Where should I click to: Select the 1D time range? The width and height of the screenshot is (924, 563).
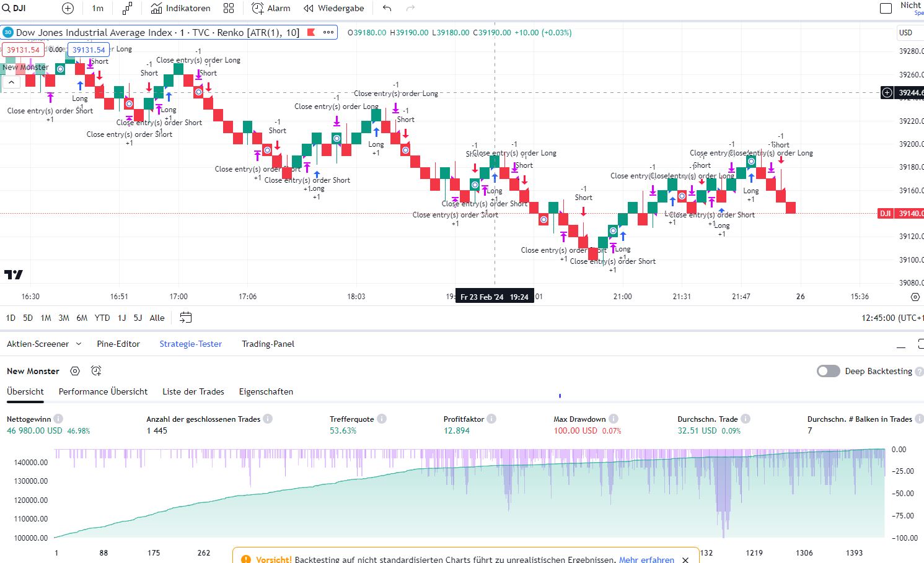11,318
